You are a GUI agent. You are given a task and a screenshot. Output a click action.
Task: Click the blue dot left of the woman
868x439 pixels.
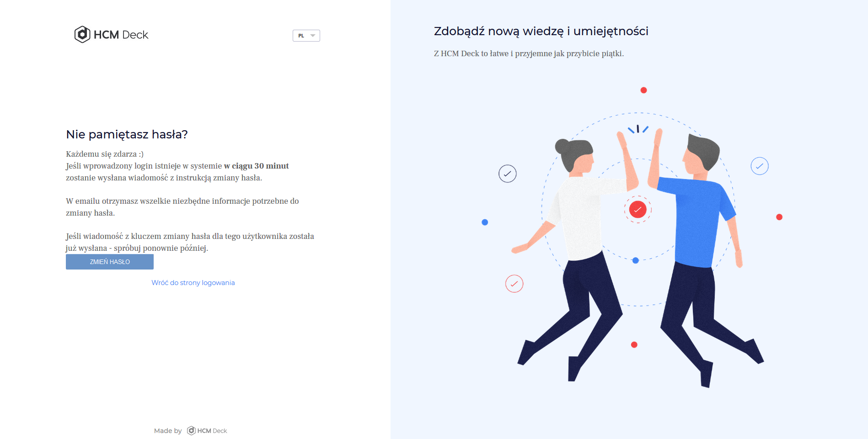click(x=485, y=222)
